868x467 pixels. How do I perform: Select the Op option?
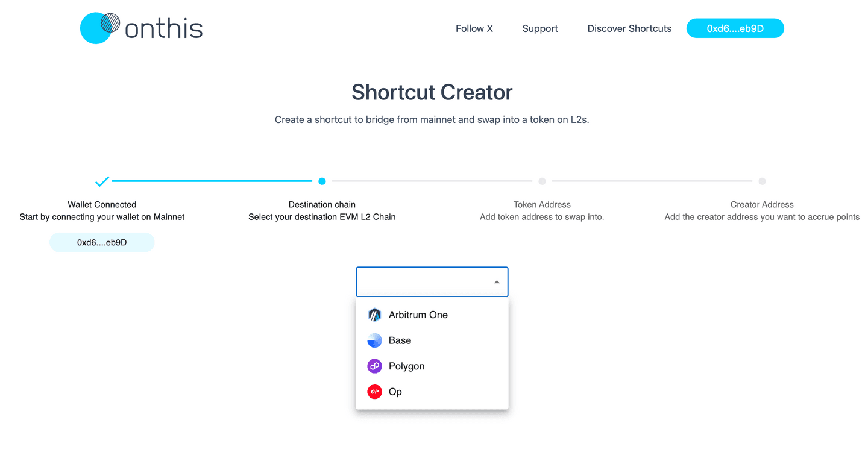(432, 392)
